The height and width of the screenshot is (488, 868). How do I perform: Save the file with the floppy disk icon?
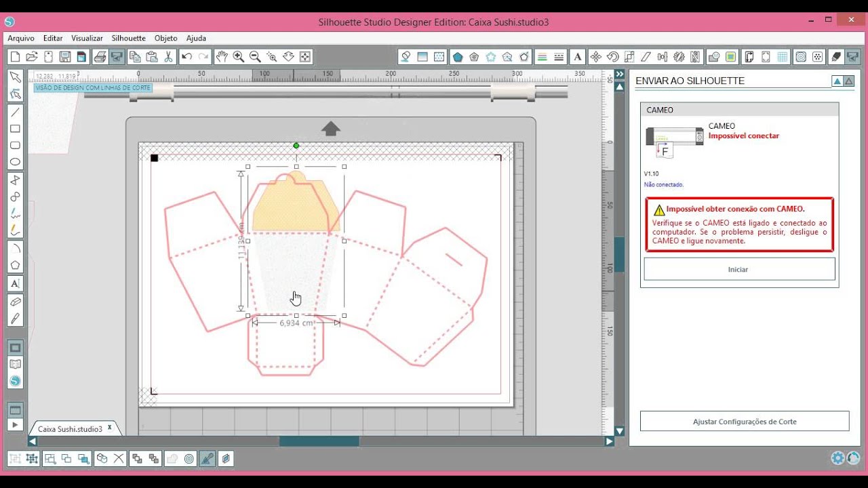65,57
